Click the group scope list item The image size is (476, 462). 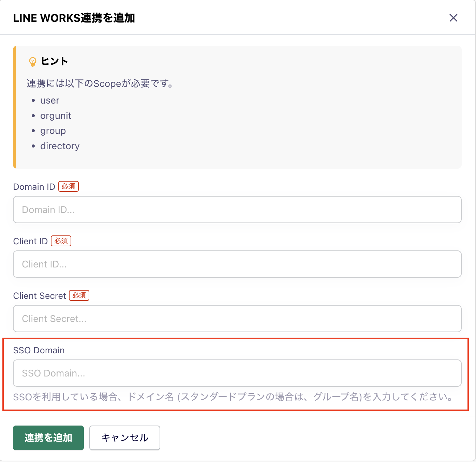[x=53, y=130]
